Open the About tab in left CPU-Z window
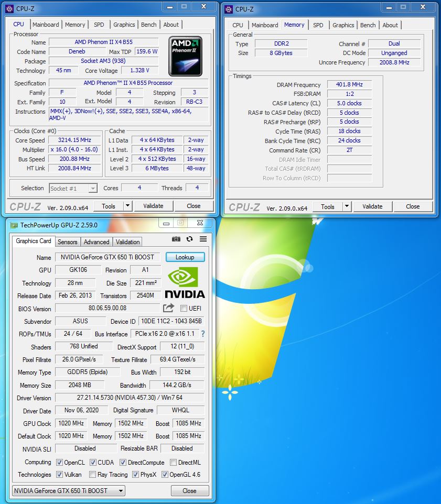The width and height of the screenshot is (441, 504). (171, 25)
